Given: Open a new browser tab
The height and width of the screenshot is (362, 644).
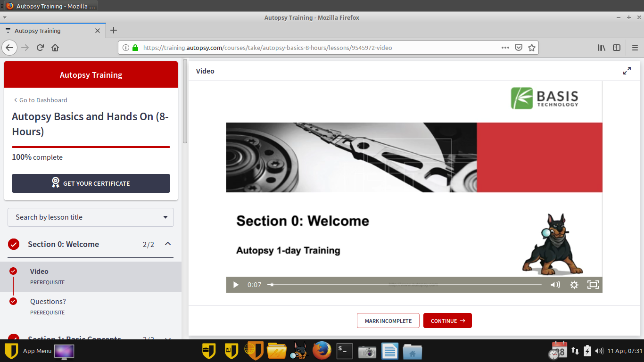Looking at the screenshot, I should [x=113, y=30].
